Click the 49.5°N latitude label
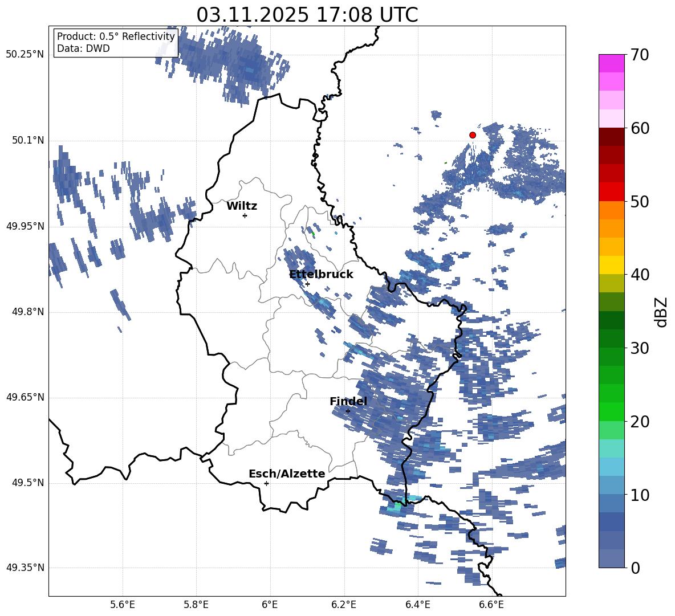 coord(28,483)
